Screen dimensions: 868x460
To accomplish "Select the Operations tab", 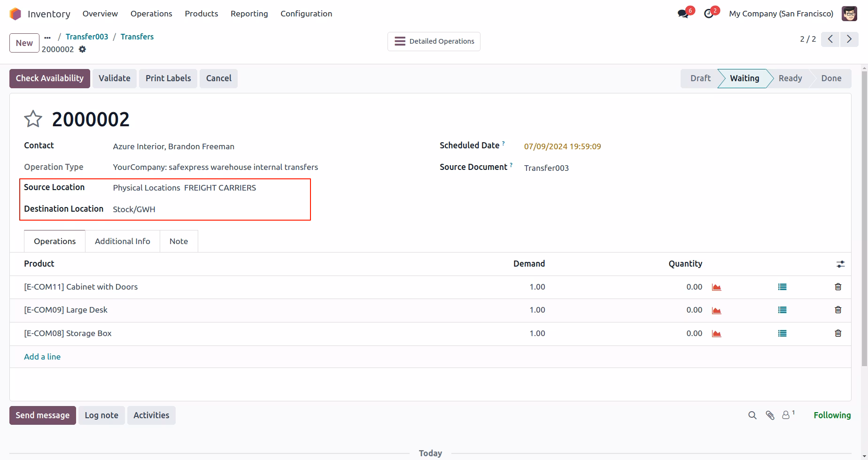I will [x=54, y=241].
